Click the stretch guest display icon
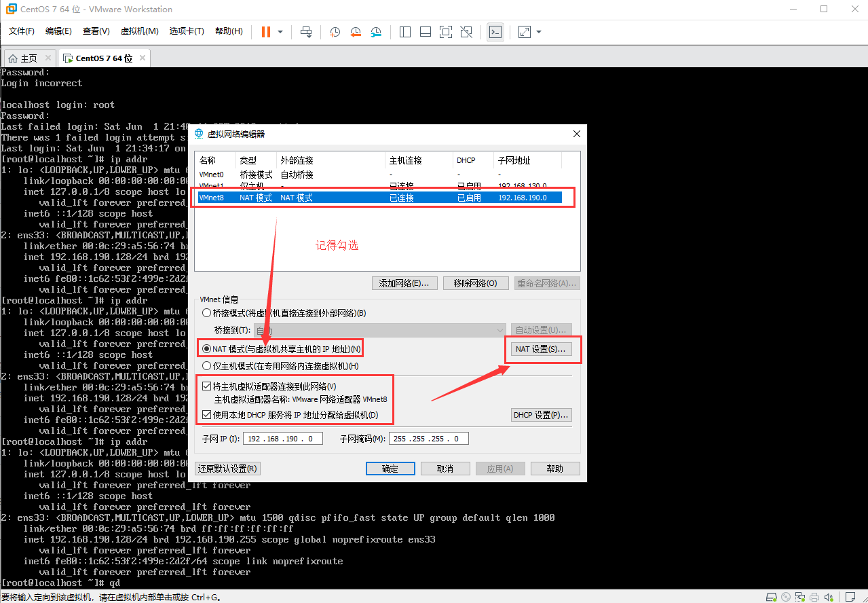This screenshot has height=603, width=868. click(x=525, y=32)
